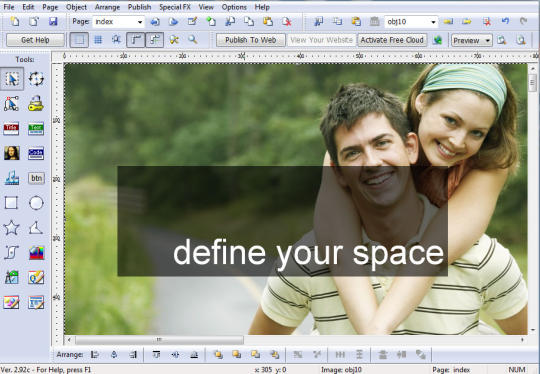
Task: Click the blue floppy disk save icon
Action: click(53, 21)
